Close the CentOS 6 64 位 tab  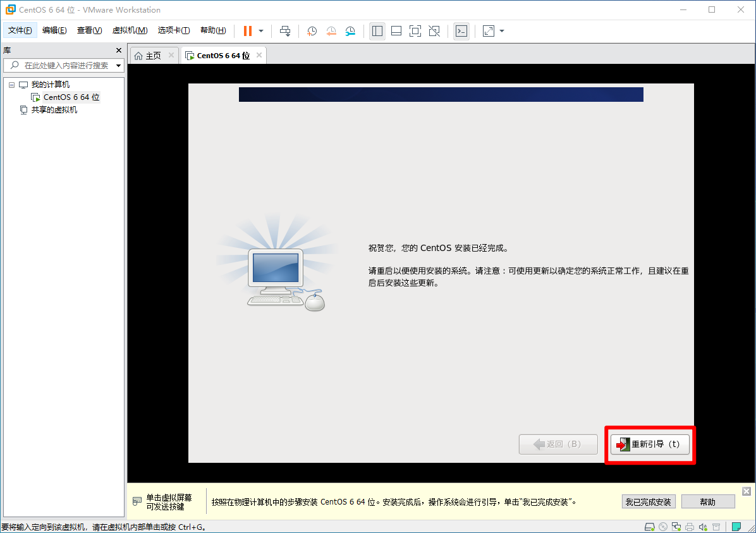click(259, 56)
